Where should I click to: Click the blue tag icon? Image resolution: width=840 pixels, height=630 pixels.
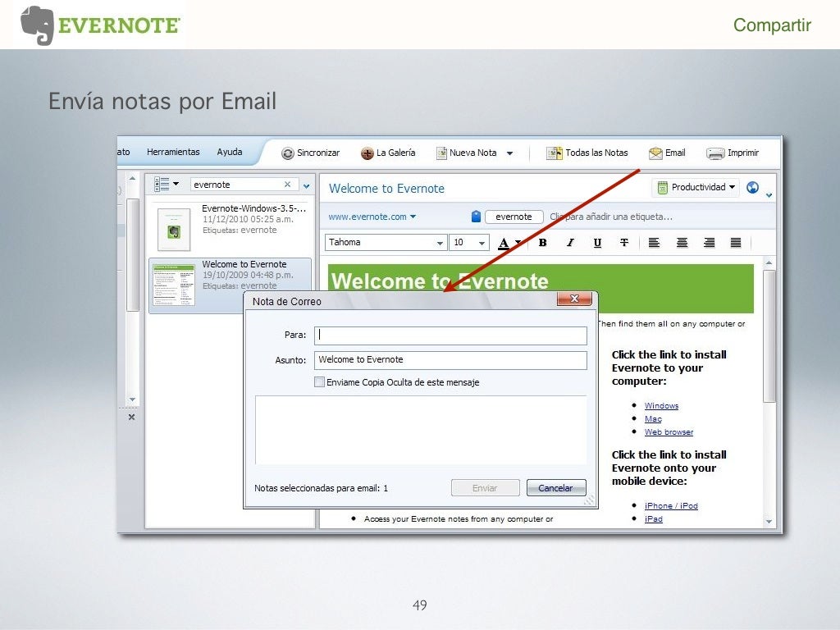pos(476,217)
